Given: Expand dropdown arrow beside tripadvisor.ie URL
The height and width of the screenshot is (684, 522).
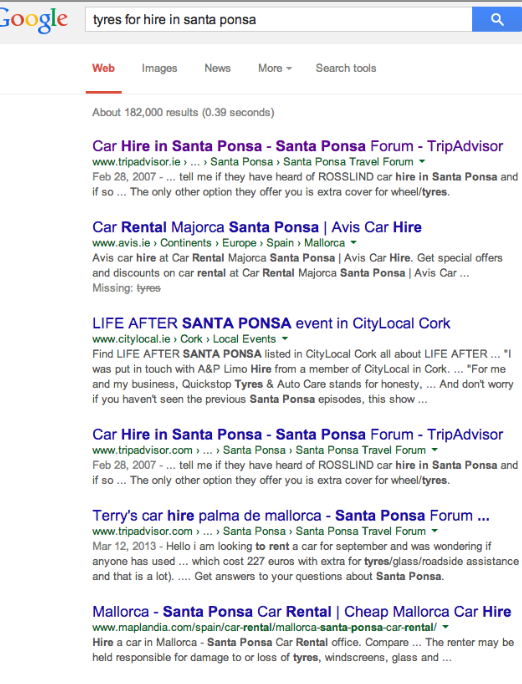Looking at the screenshot, I should pyautogui.click(x=422, y=161).
